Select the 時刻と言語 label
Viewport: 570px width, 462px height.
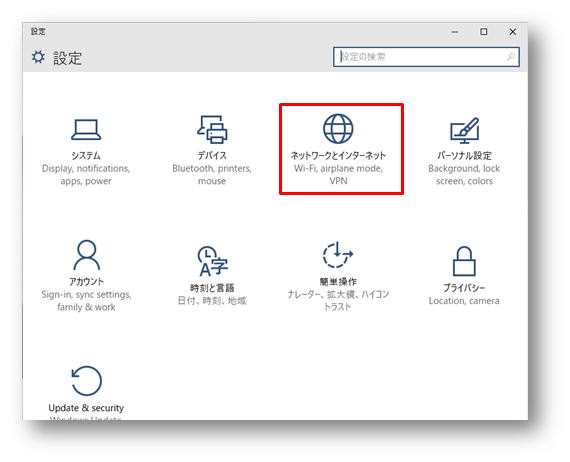coord(212,288)
